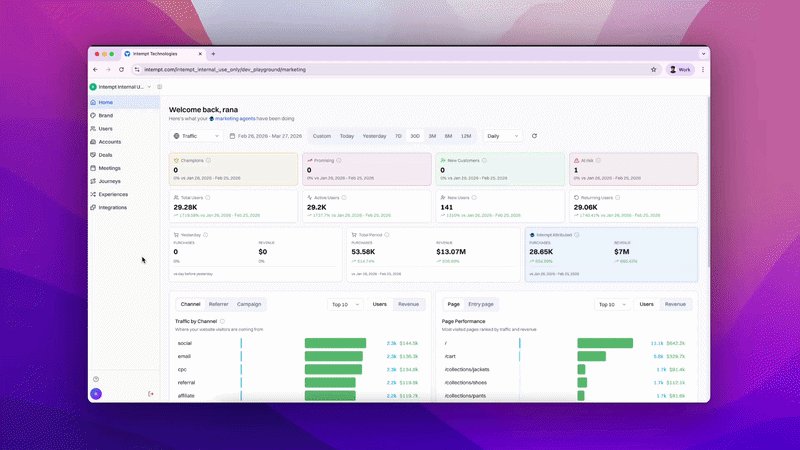Viewport: 800px width, 450px height.
Task: Open the Traffic dropdown
Action: tap(196, 136)
